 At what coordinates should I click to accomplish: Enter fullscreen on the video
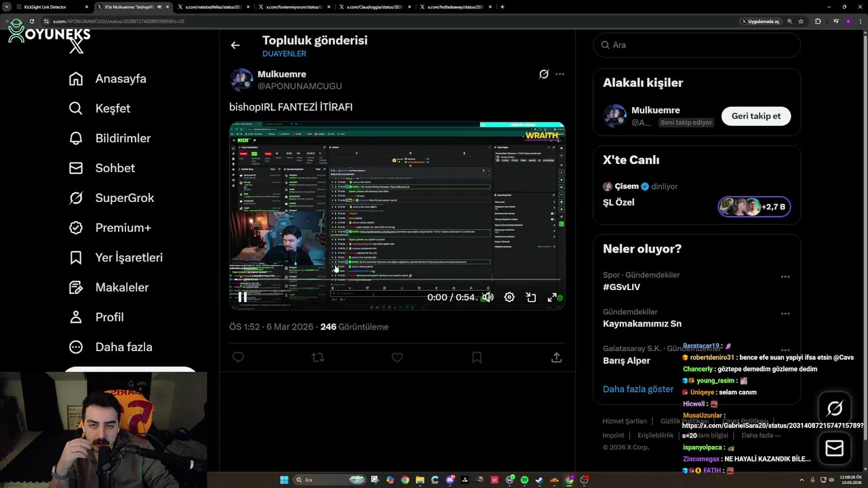pos(552,297)
